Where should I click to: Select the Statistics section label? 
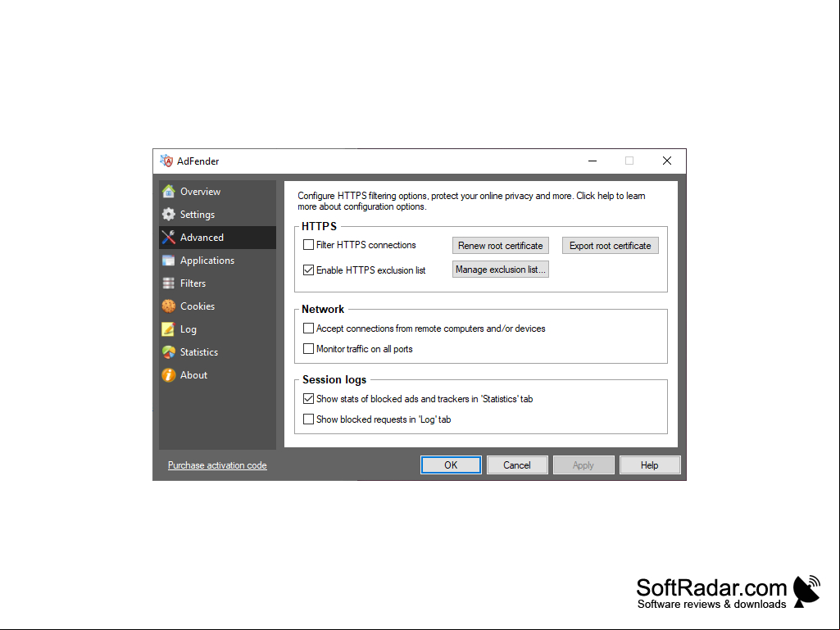[x=199, y=352]
